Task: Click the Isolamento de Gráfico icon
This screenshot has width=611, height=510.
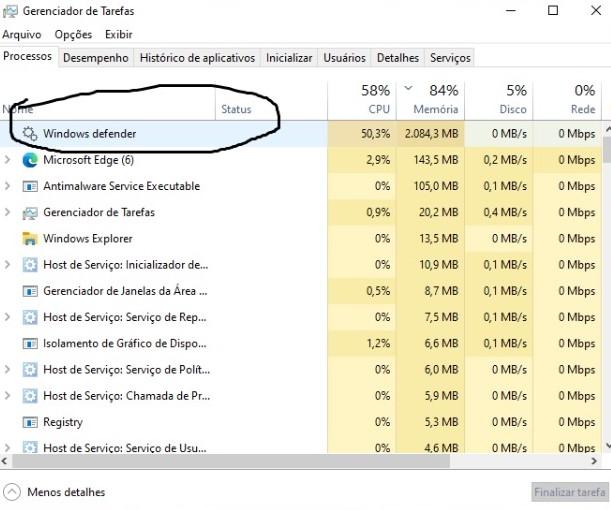Action: point(30,344)
